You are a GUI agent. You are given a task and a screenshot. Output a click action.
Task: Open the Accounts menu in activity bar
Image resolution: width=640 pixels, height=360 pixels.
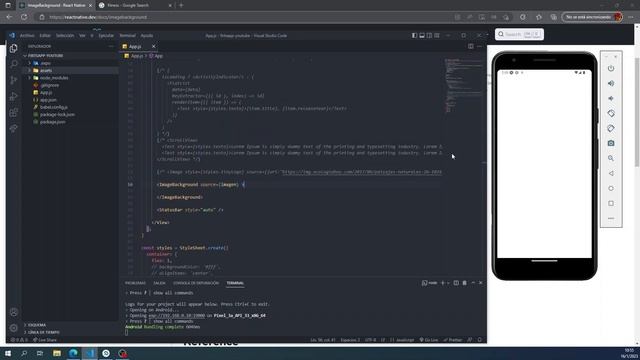(x=13, y=312)
